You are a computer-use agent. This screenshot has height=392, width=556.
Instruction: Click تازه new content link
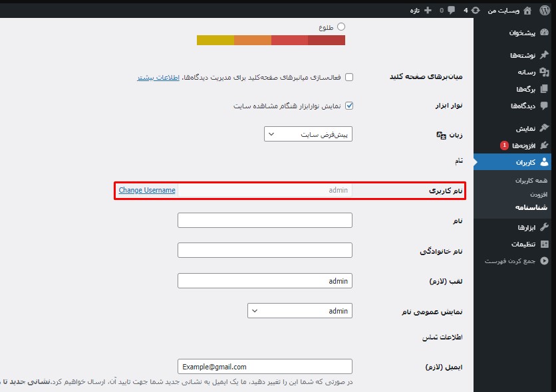click(415, 11)
